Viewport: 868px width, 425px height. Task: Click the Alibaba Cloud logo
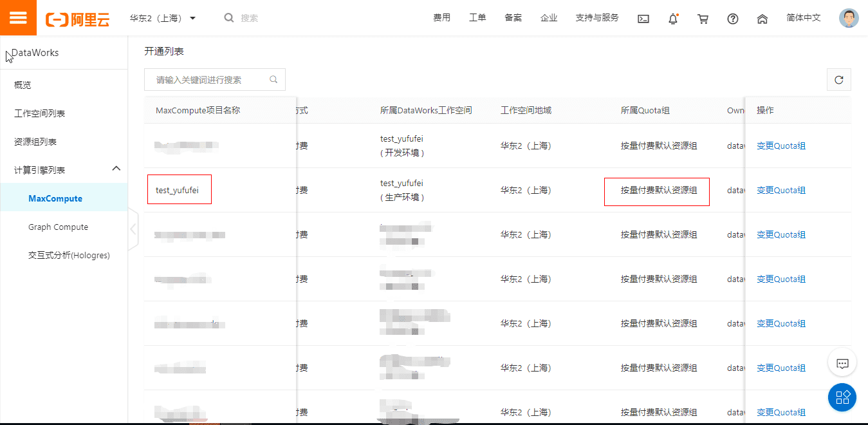(77, 19)
